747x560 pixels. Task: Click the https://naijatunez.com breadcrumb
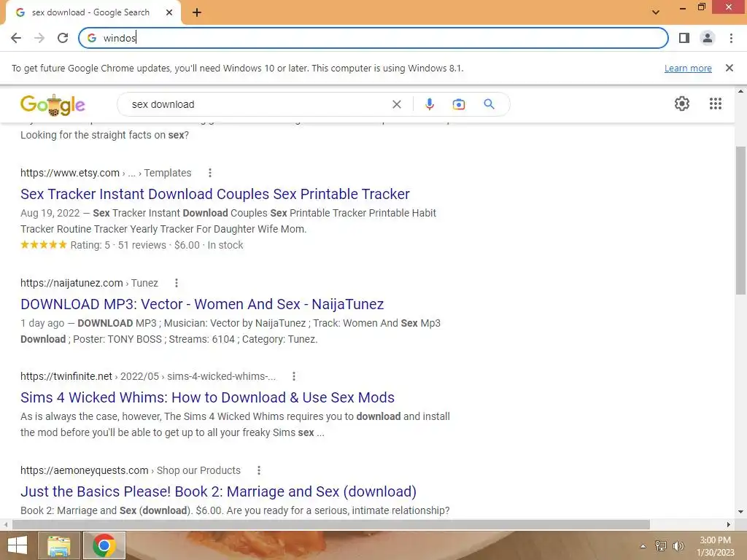click(x=71, y=283)
